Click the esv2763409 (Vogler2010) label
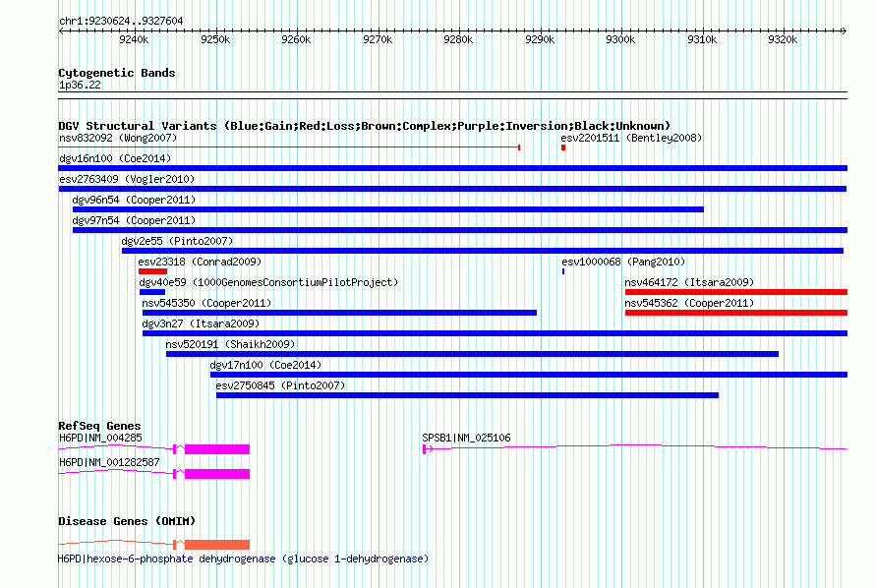Image resolution: width=875 pixels, height=588 pixels. point(127,179)
